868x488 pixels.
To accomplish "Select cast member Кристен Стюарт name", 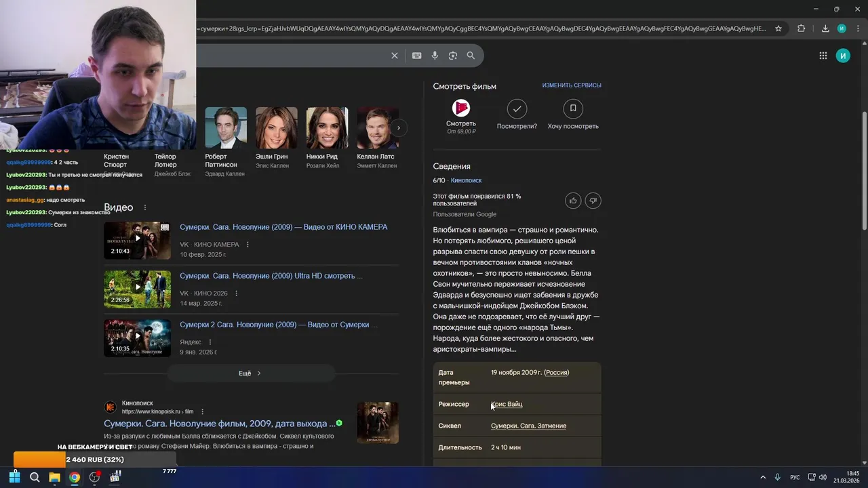I will click(x=116, y=160).
